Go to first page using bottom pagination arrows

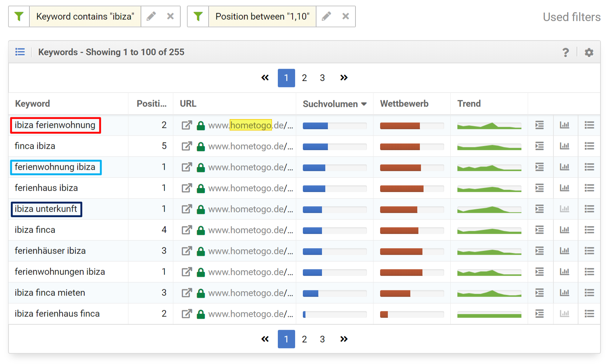point(265,339)
